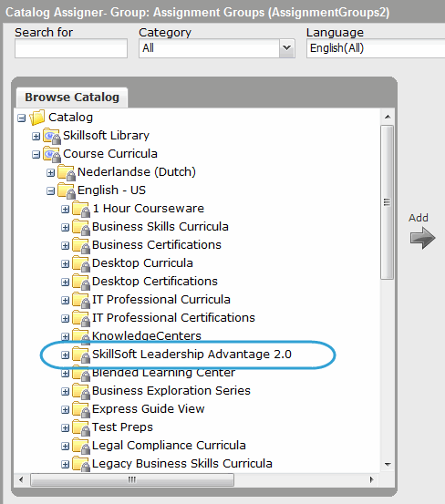
Task: Click the Test Preps folder icon
Action: (x=81, y=427)
